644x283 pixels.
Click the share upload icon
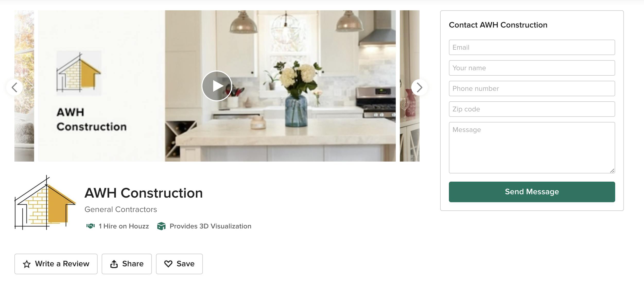click(x=114, y=264)
